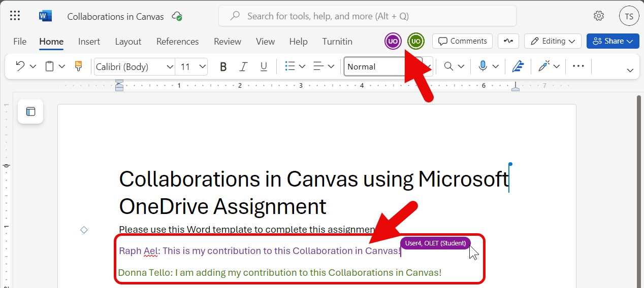Viewport: 644px width, 288px height.
Task: Expand the bullet list style arrow
Action: click(x=302, y=66)
